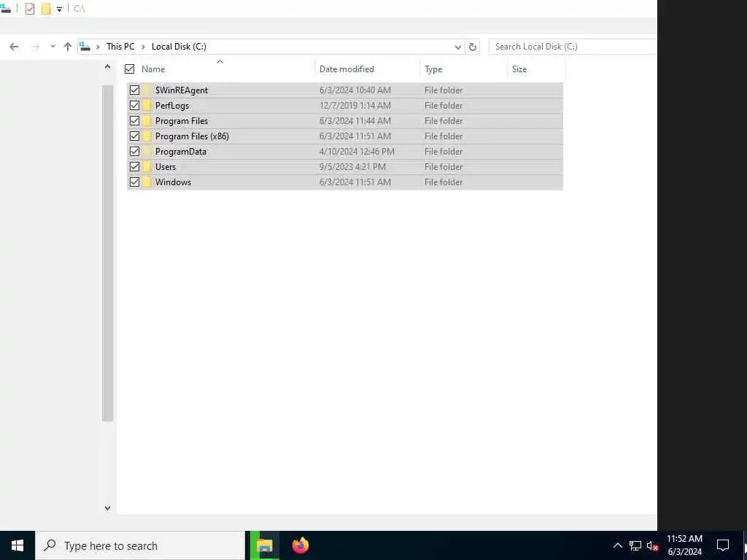This screenshot has width=747, height=560.
Task: Open the address bar history dropdown
Action: click(x=458, y=47)
